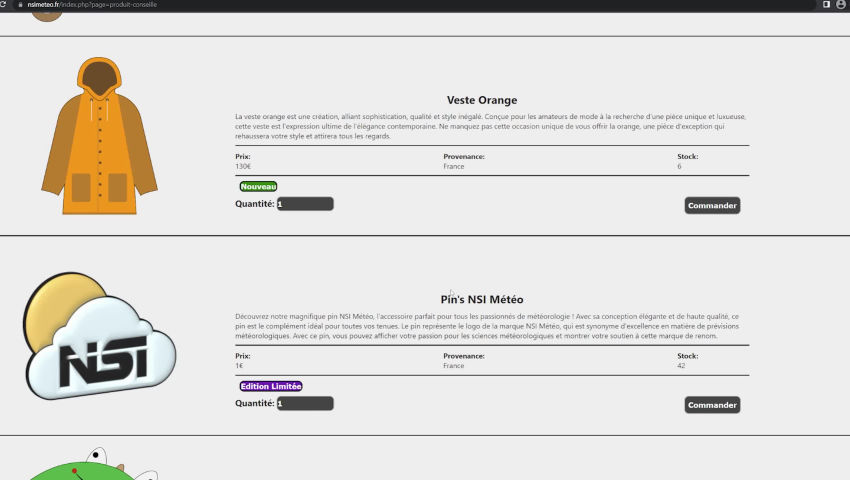Viewport: 850px width, 480px height.
Task: Click the Pin's NSI Météo product title
Action: click(482, 299)
